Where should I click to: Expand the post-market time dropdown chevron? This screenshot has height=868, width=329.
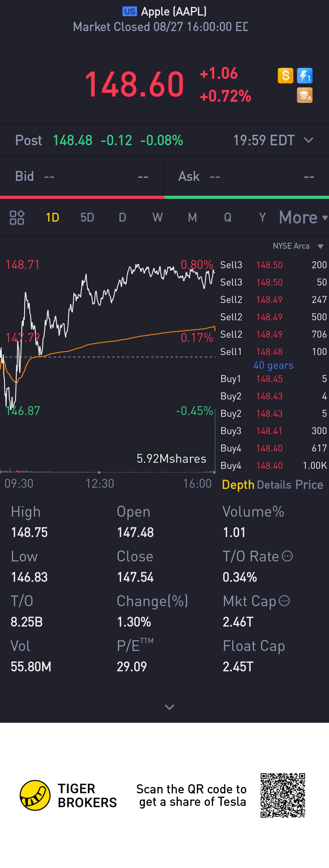308,140
